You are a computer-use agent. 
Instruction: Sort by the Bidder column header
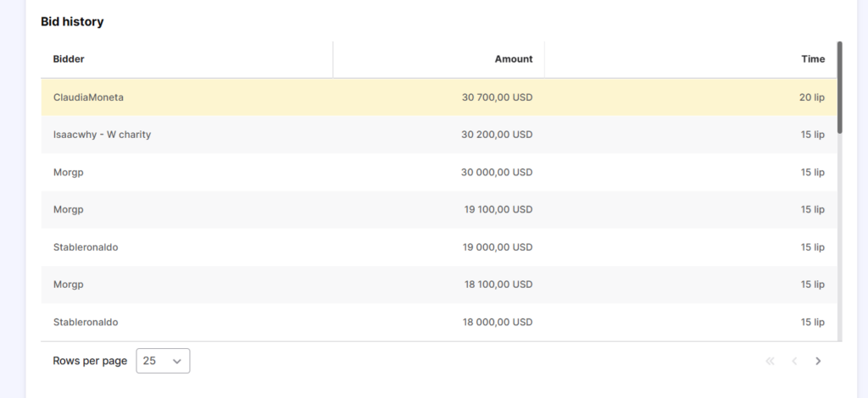point(69,59)
